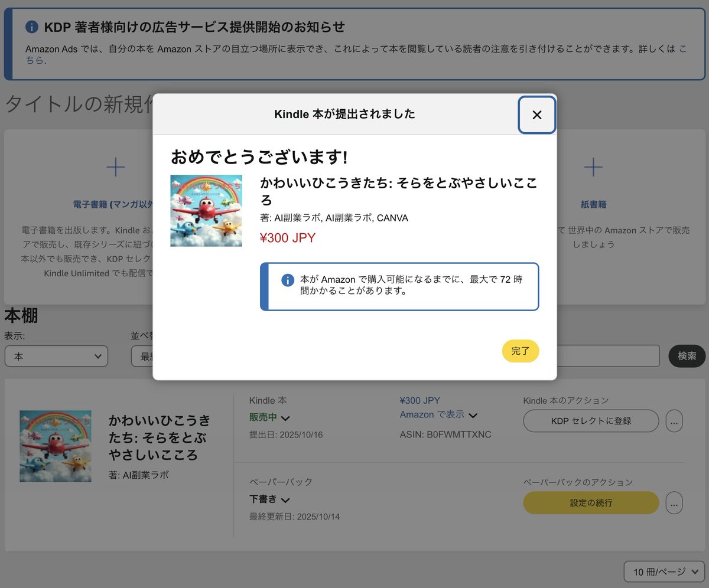Viewport: 709px width, 588px height.
Task: Click the plus icon to create a new 電子書籍
Action: tap(116, 167)
